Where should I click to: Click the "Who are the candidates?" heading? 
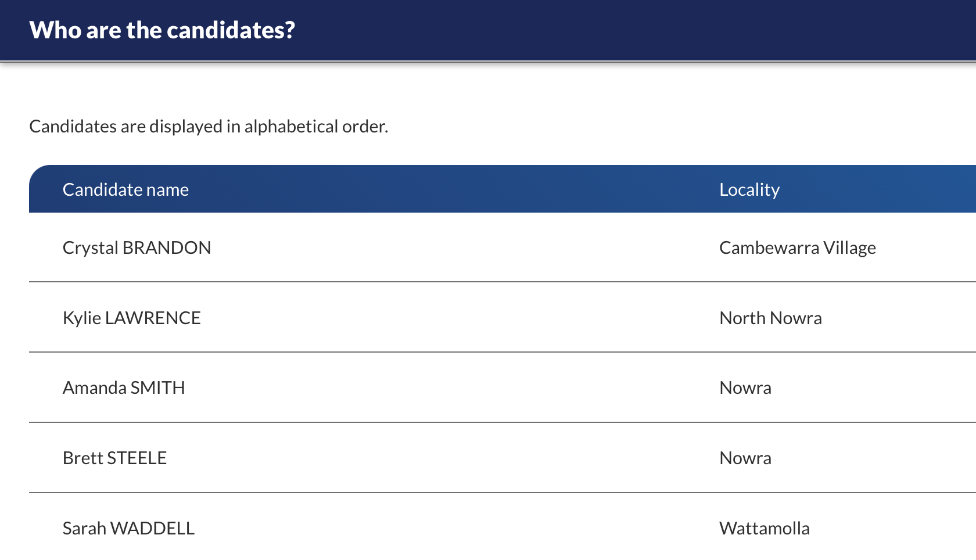pos(162,30)
